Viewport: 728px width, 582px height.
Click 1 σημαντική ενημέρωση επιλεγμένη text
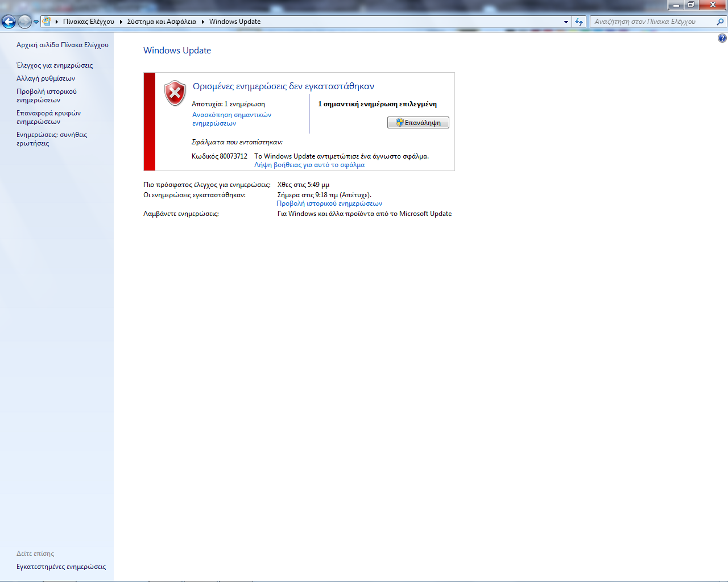(x=377, y=104)
